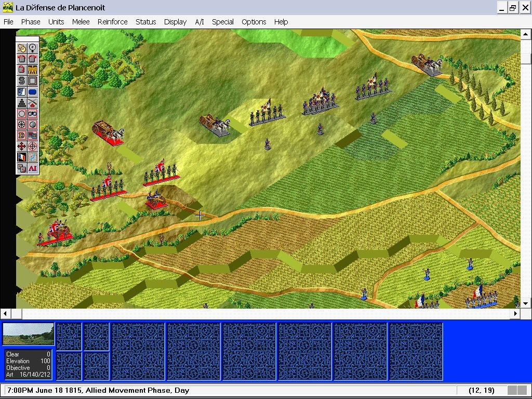Screen dimensions: 532x399
Task: Click the golden eagle toolbar icon
Action: point(33,70)
